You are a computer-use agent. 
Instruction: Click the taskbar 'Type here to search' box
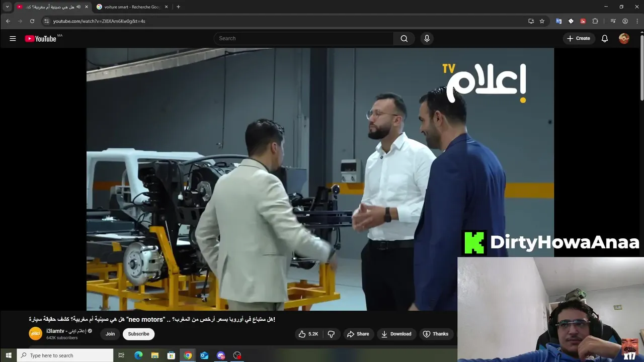[x=65, y=355]
